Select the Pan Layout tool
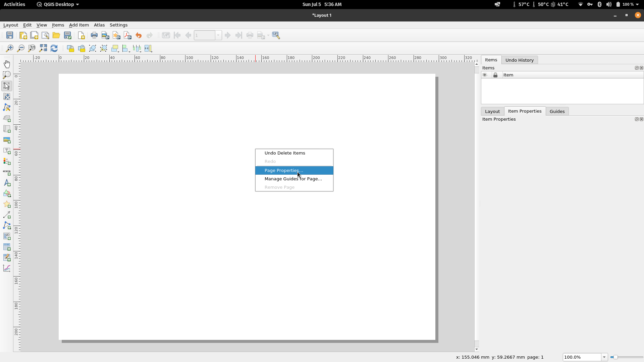Viewport: 644px width, 362px height. coord(7,64)
